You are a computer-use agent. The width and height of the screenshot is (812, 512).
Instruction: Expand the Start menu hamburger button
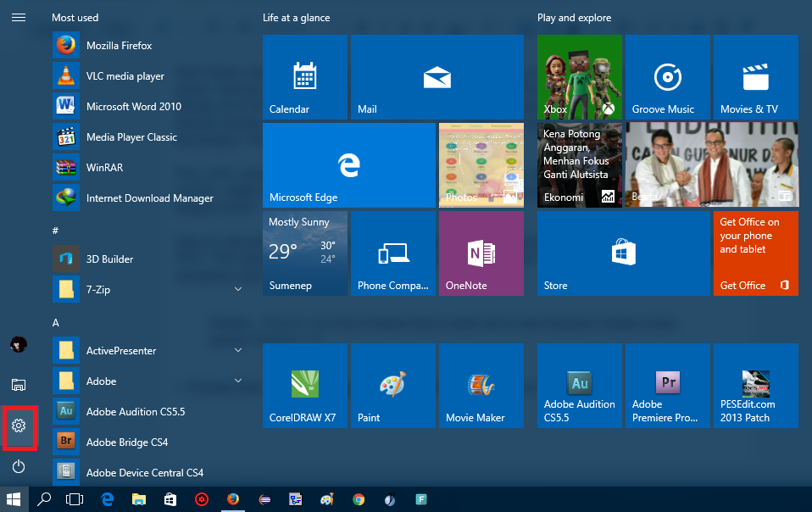[x=19, y=18]
